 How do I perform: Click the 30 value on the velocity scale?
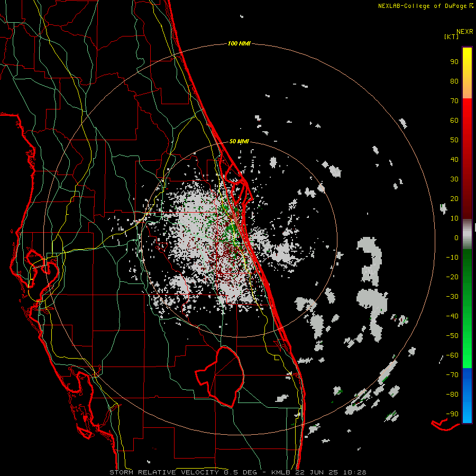454,179
